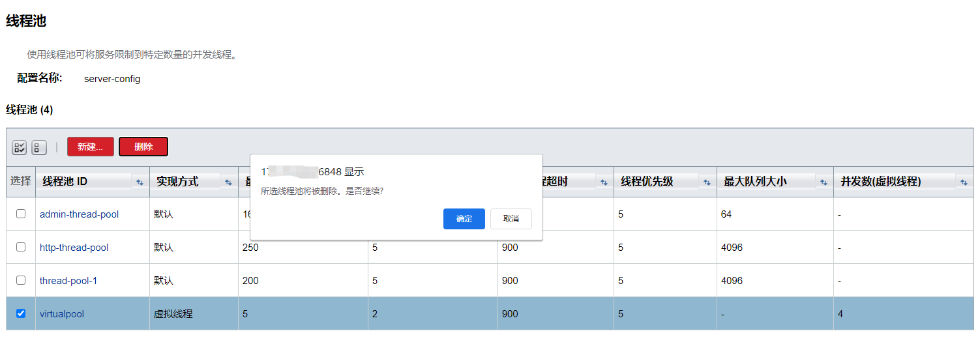Check the http-thread-pool row checkbox
Viewport: 980px width, 344px height.
[x=21, y=247]
